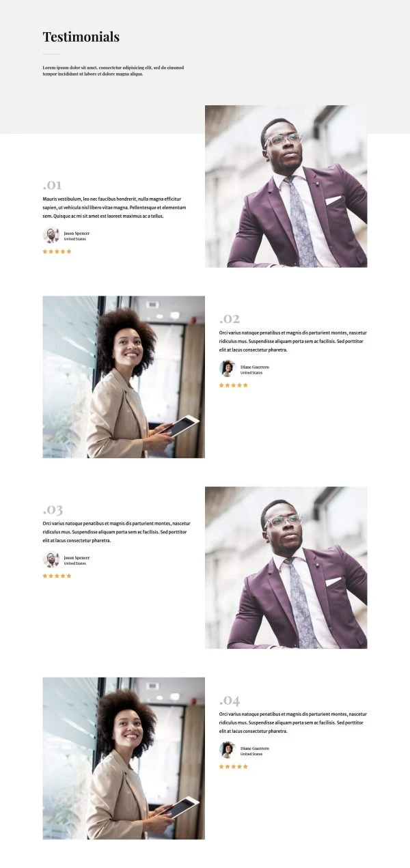Click the Diane Guerrero name in testimonial .02

point(255,367)
